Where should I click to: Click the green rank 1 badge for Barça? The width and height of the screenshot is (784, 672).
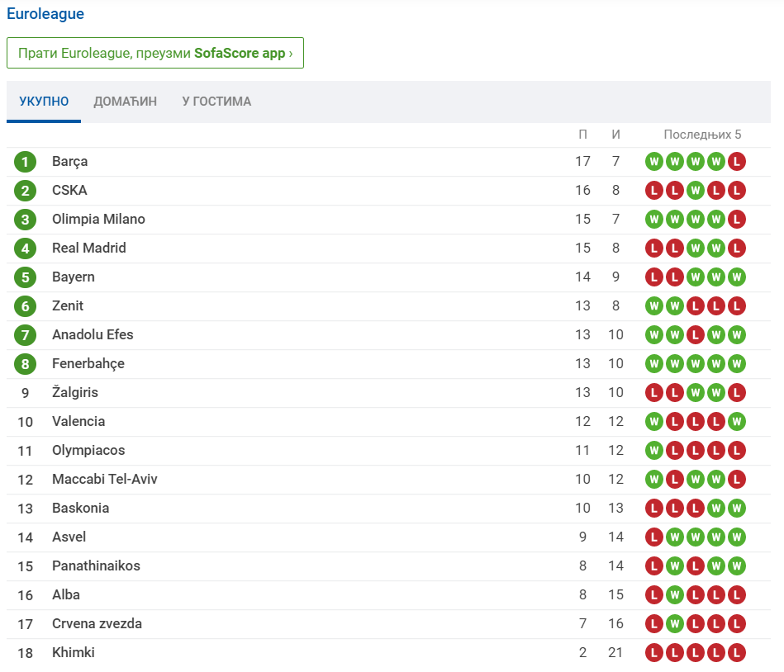coord(25,162)
